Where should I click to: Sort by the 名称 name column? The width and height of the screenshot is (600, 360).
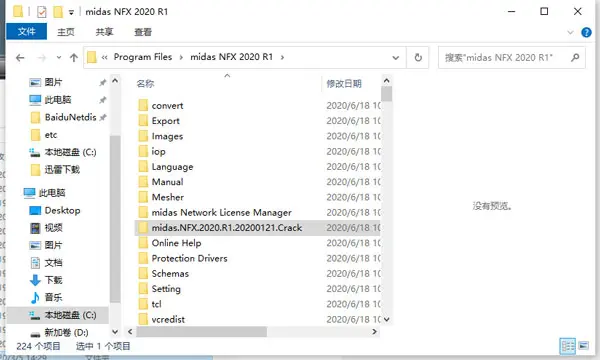[145, 84]
